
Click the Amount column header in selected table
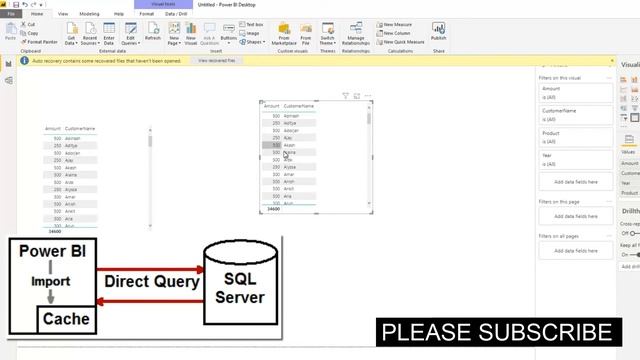click(x=271, y=106)
